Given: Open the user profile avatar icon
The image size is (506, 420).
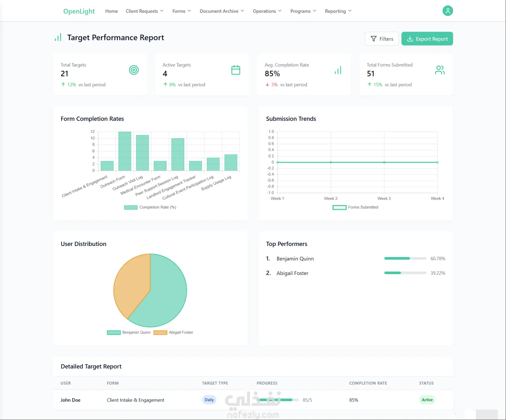Looking at the screenshot, I should 447,11.
